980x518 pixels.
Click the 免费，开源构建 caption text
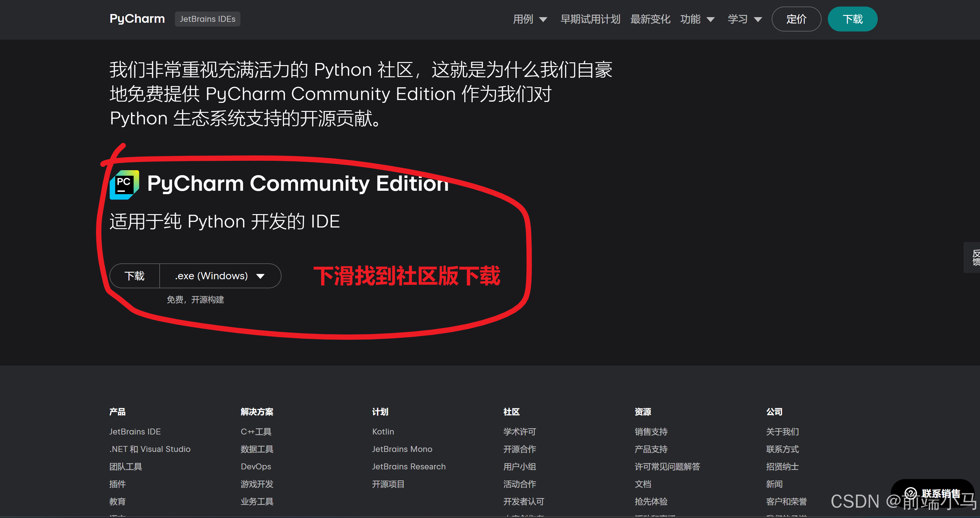coord(196,300)
